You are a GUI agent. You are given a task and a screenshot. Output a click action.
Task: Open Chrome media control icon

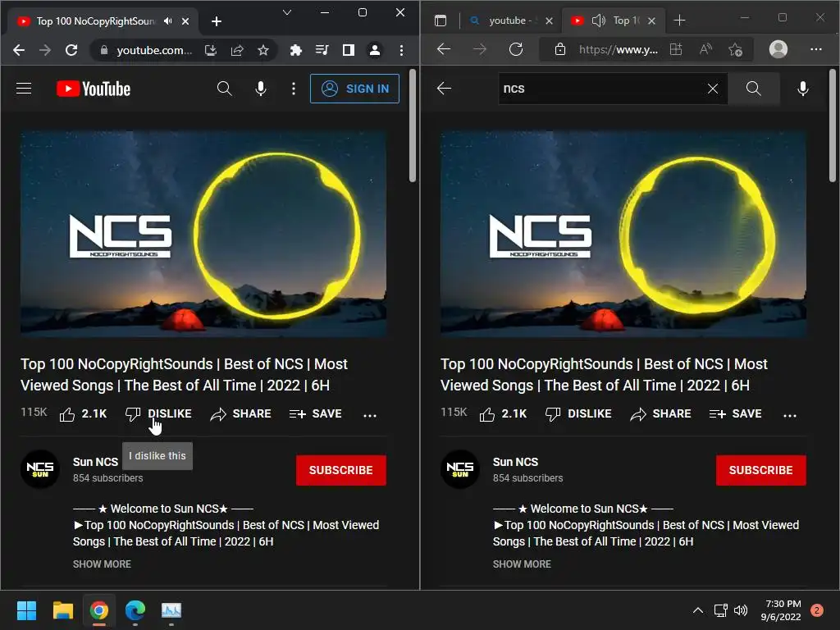pos(322,50)
